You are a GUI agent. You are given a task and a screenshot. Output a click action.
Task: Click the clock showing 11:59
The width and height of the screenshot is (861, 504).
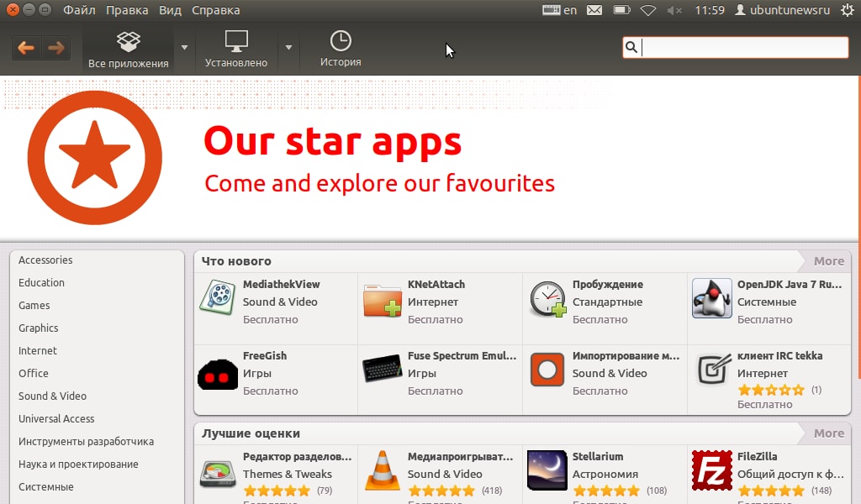(710, 10)
